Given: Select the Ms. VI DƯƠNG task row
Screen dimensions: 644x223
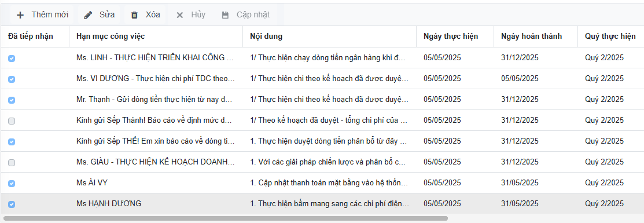Looking at the screenshot, I should 322,79.
